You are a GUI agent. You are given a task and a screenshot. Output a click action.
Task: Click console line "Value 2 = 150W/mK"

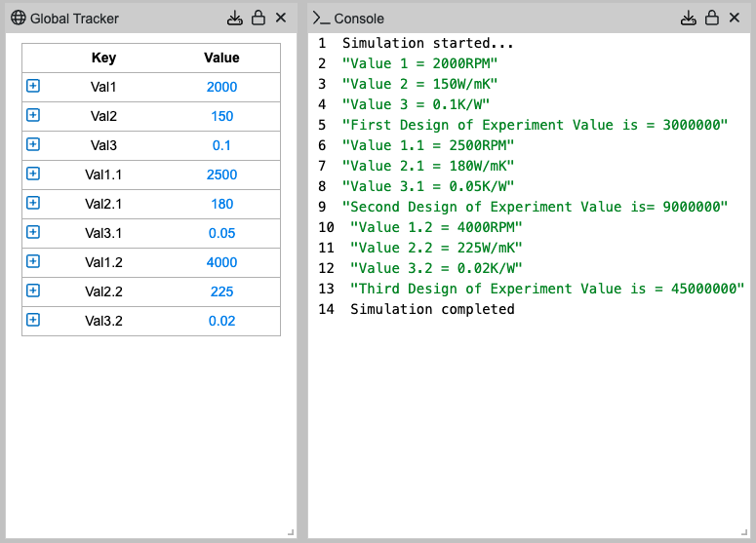419,84
